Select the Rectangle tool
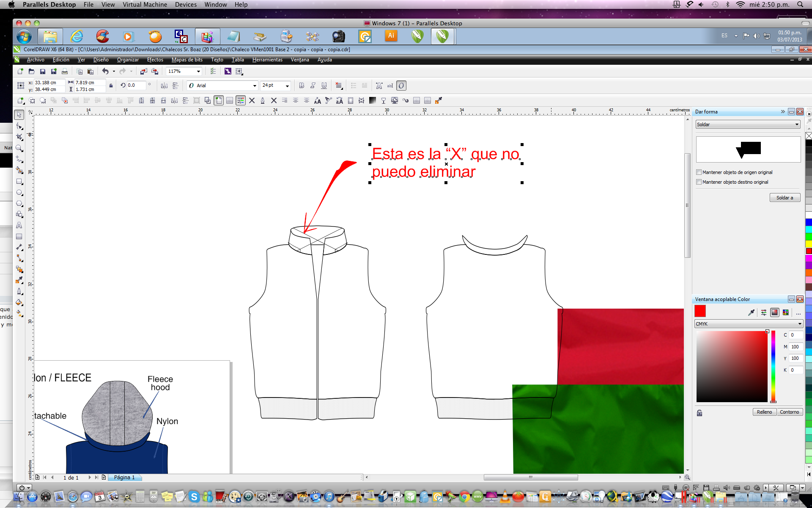 pyautogui.click(x=19, y=182)
